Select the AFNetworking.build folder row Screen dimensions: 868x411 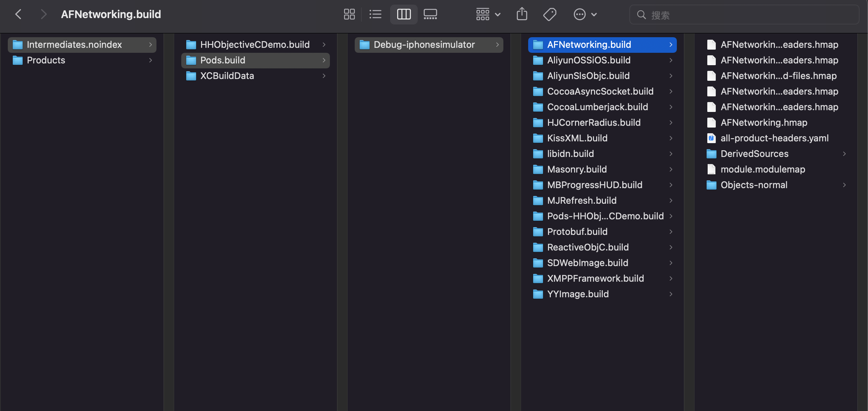[603, 45]
